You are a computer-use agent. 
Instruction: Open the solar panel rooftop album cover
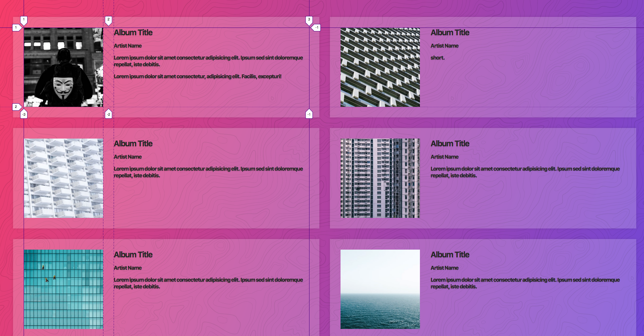(380, 67)
